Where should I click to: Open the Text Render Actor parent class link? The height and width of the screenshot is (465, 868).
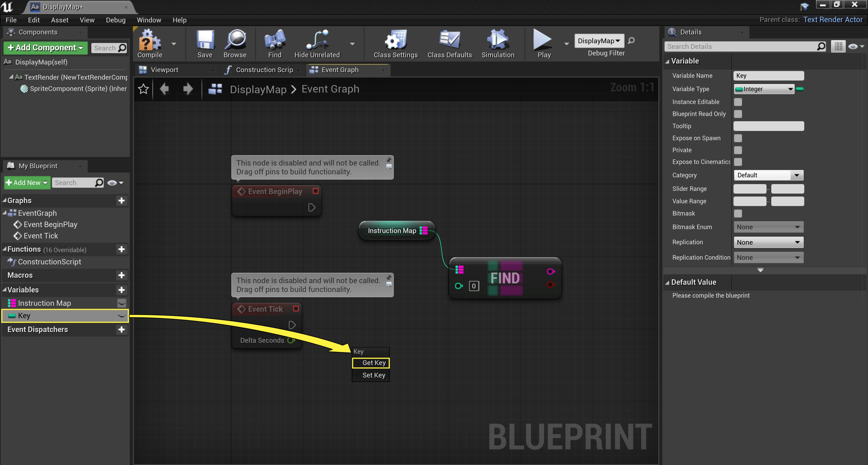pyautogui.click(x=833, y=19)
